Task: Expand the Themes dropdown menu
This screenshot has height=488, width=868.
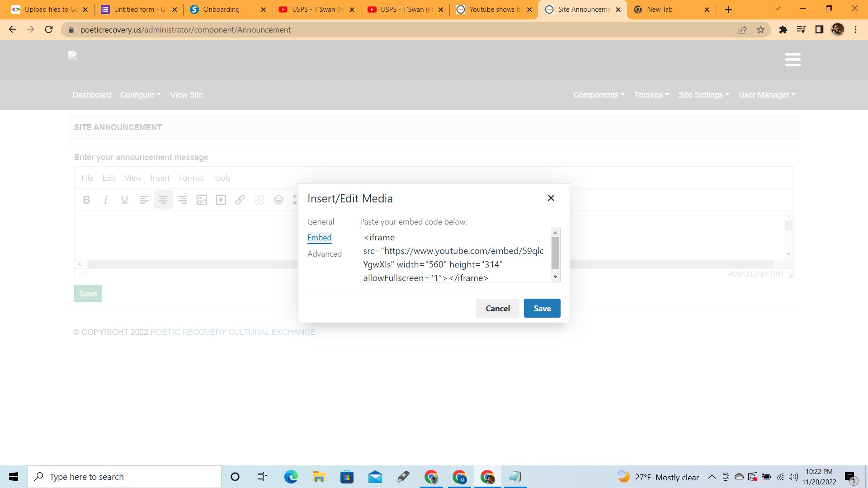Action: click(651, 95)
